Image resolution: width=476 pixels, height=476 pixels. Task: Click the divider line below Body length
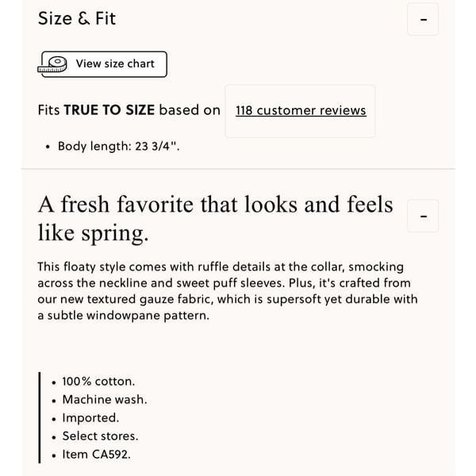tap(238, 168)
